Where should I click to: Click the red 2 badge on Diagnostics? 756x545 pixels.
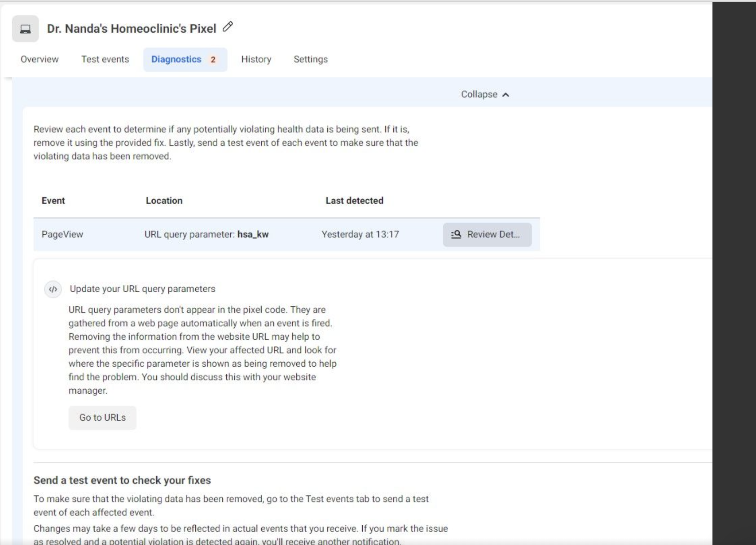(213, 60)
